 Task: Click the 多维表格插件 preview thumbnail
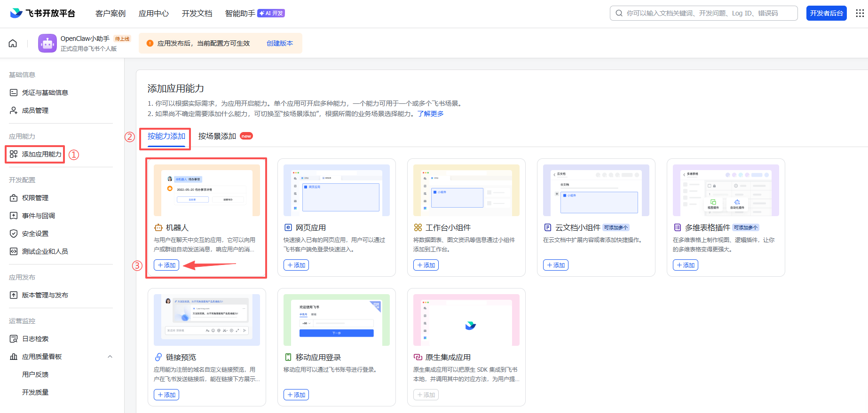pos(726,190)
